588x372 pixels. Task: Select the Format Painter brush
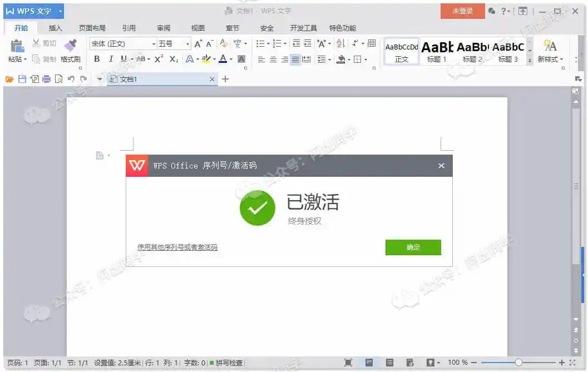click(x=70, y=46)
